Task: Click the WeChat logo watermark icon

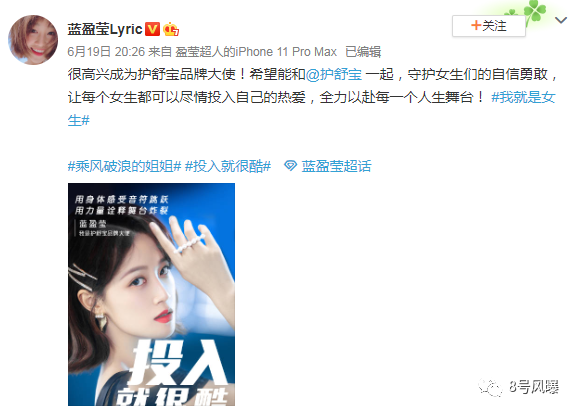Action: tap(490, 387)
